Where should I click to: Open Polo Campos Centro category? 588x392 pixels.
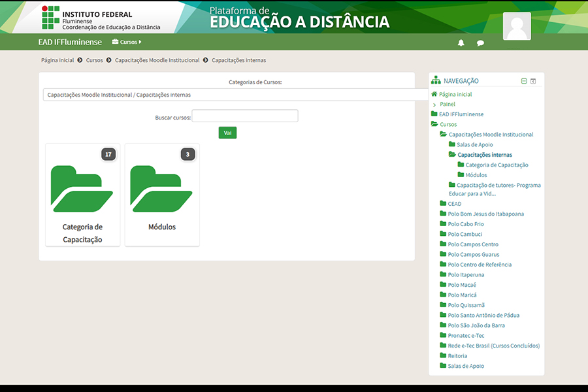coord(473,244)
